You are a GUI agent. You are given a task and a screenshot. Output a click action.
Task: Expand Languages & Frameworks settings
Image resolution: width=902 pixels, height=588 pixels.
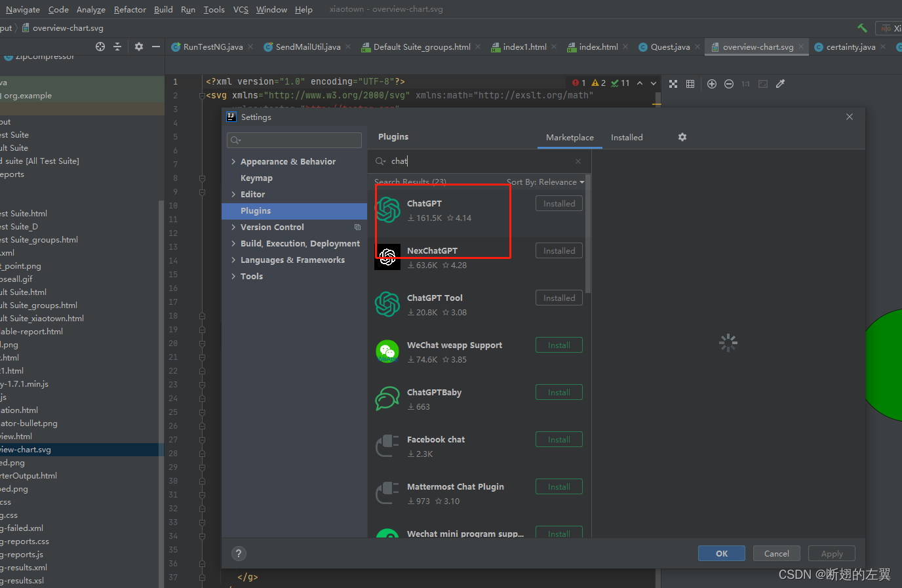233,260
